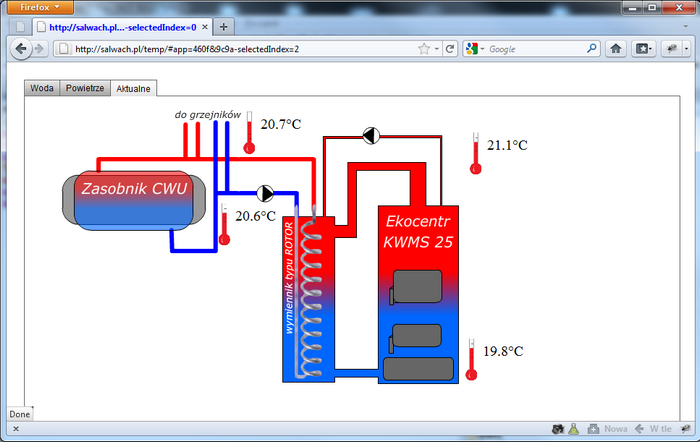Close the salwach.pl browser tab
Screen dimensions: 700x442
pos(205,27)
